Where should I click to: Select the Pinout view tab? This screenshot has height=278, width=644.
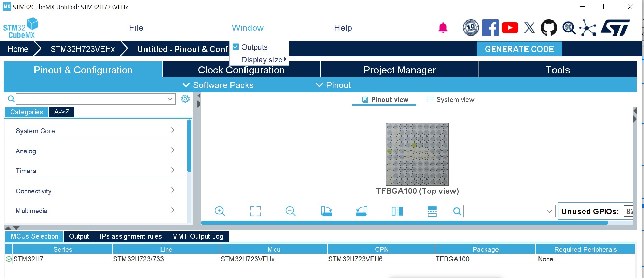point(385,100)
